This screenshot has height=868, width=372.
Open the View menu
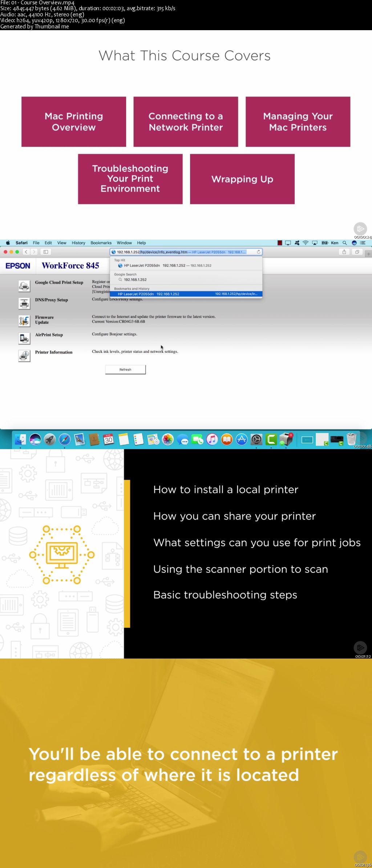pyautogui.click(x=62, y=243)
